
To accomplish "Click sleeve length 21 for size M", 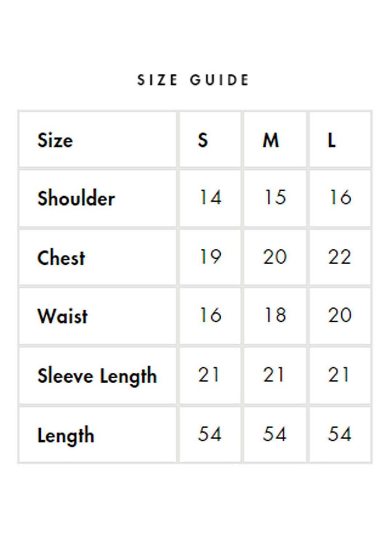I will (x=274, y=375).
